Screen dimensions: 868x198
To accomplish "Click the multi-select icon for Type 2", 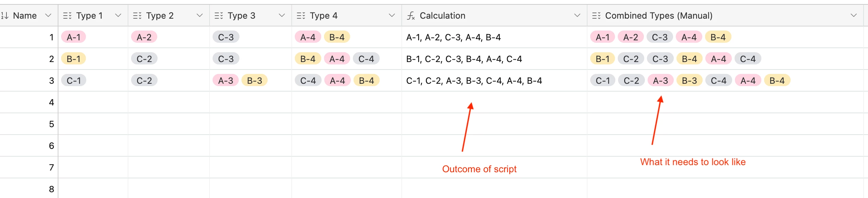I will click(137, 16).
